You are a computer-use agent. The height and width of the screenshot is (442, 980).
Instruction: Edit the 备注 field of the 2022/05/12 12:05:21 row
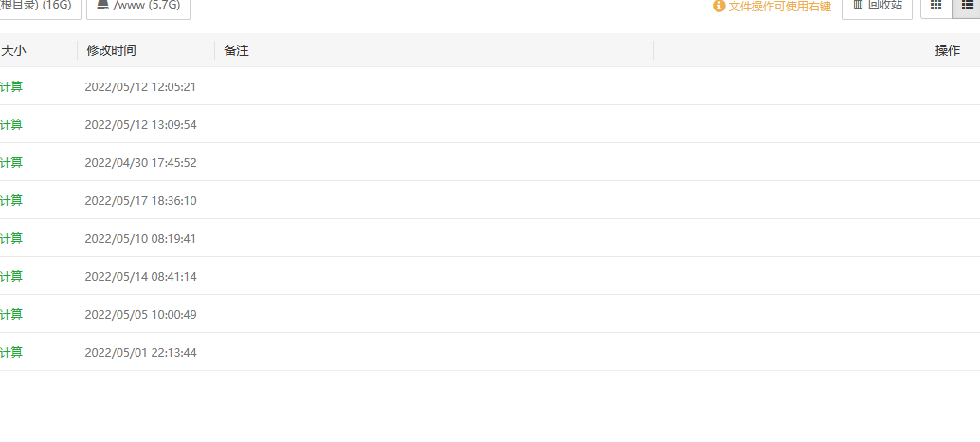[434, 87]
